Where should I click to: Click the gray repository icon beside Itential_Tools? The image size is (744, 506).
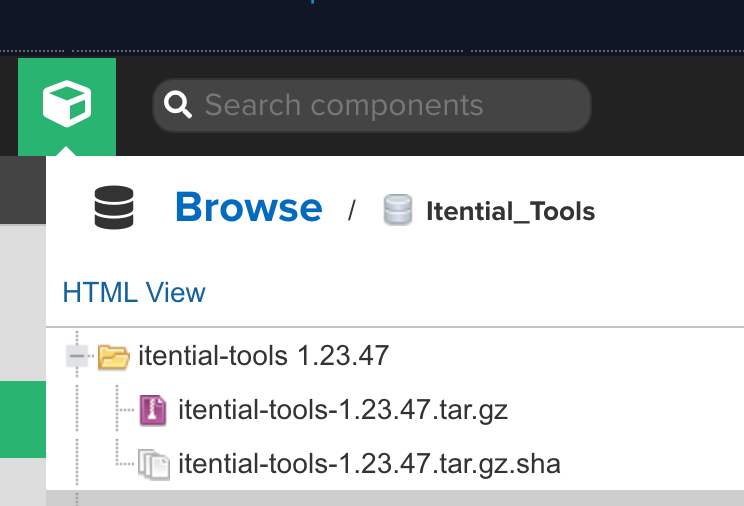(398, 211)
